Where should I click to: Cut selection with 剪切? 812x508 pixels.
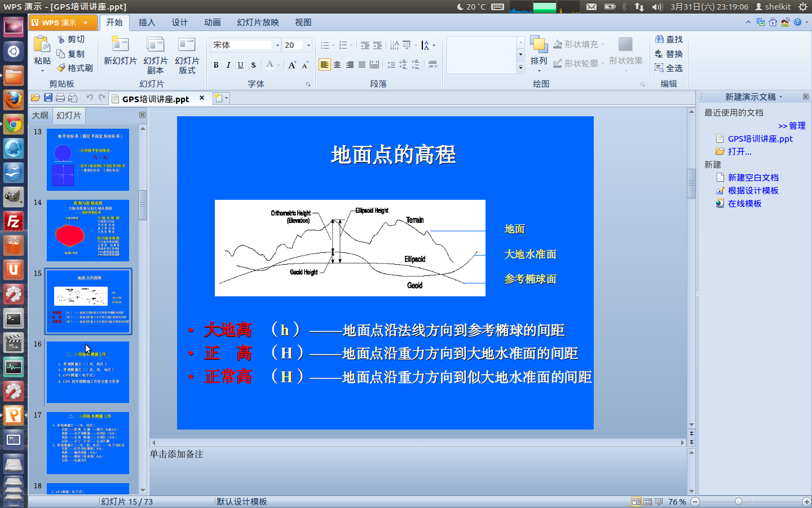(71, 39)
